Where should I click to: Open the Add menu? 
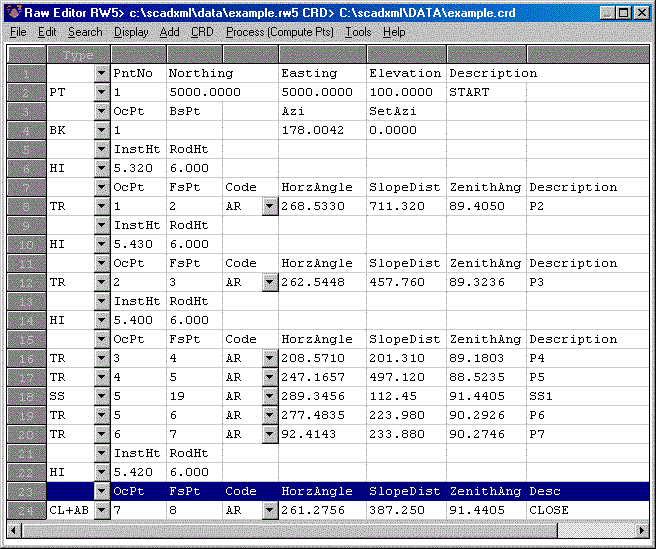coord(170,32)
